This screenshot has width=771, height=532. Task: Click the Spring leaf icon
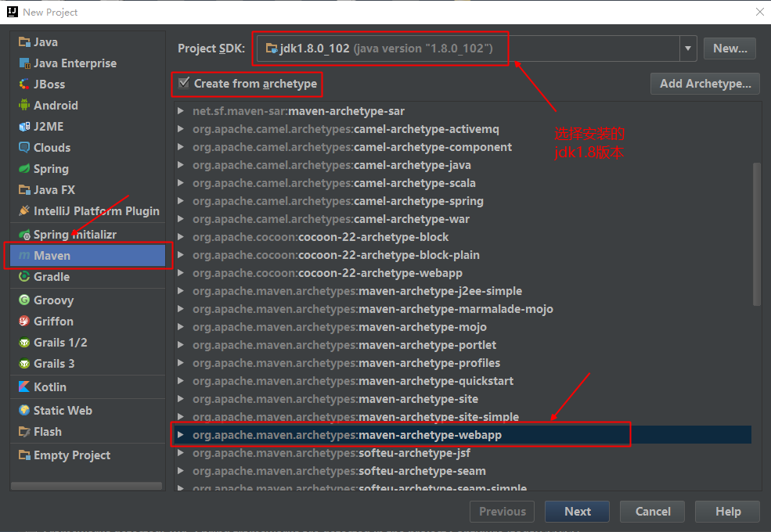[24, 169]
